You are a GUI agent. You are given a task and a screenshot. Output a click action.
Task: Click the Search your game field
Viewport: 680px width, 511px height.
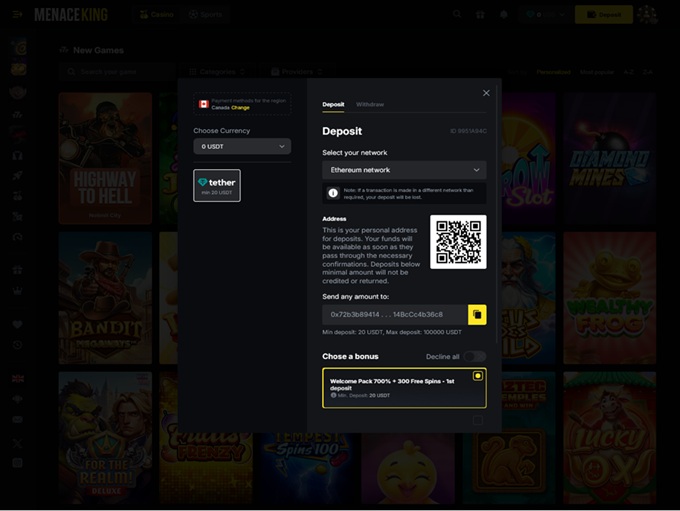click(x=117, y=72)
